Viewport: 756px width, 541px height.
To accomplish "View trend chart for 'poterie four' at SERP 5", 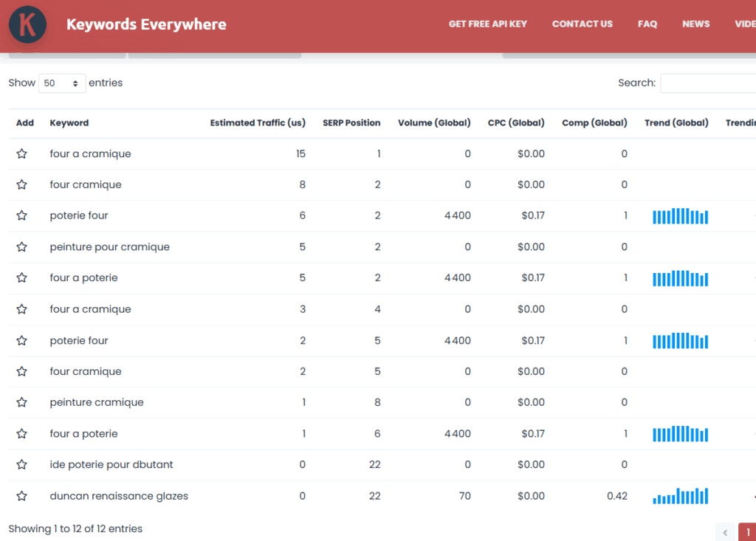I will (680, 340).
